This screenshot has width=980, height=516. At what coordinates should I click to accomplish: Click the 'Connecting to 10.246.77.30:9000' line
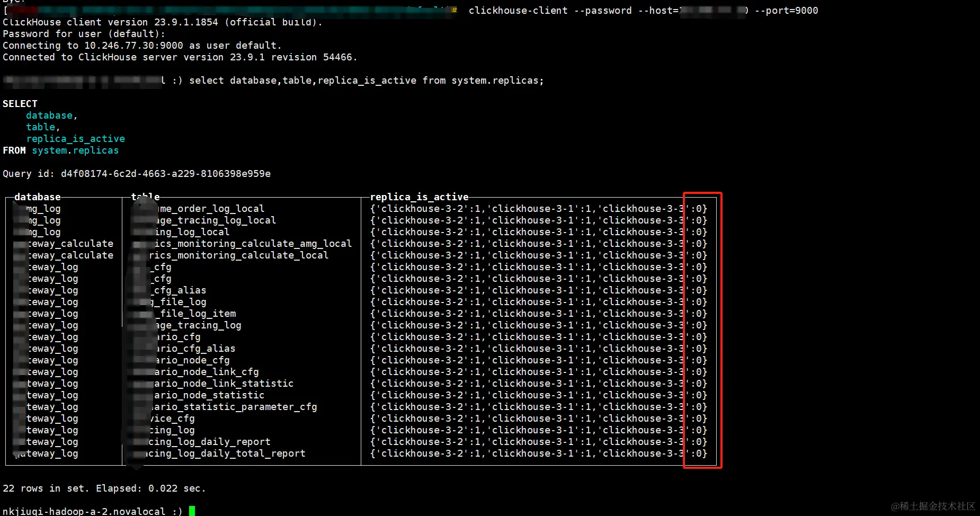tap(142, 46)
